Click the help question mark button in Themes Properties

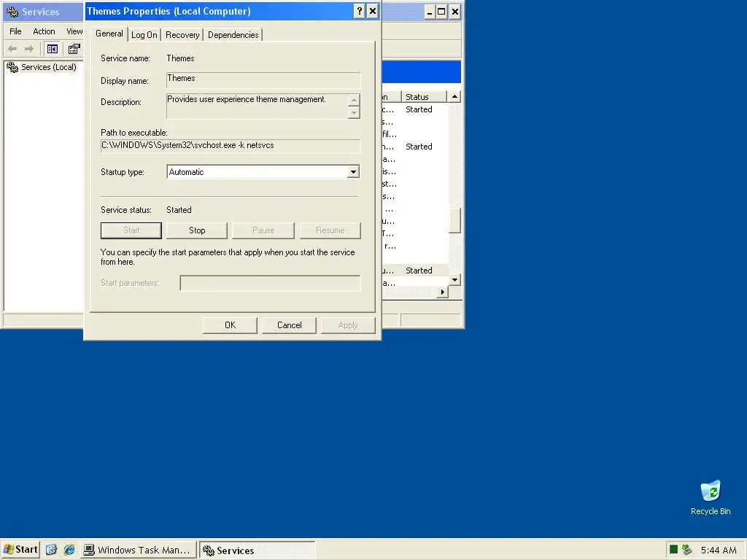(360, 11)
